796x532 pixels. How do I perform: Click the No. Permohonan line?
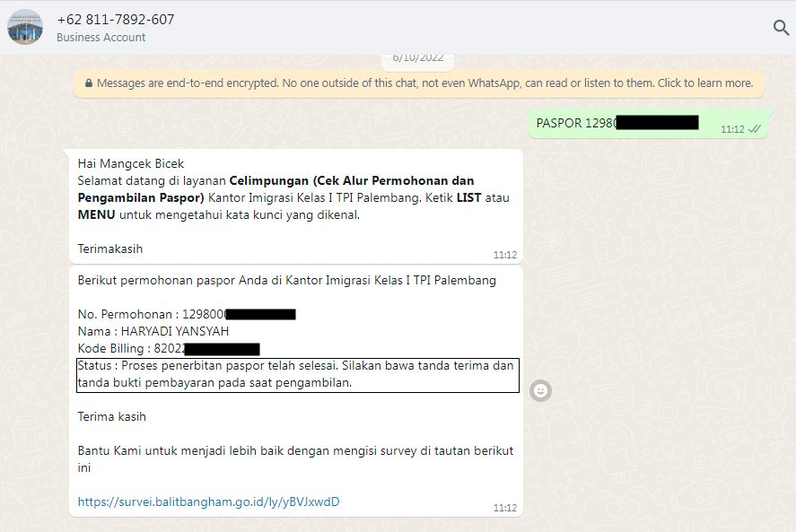pyautogui.click(x=153, y=314)
